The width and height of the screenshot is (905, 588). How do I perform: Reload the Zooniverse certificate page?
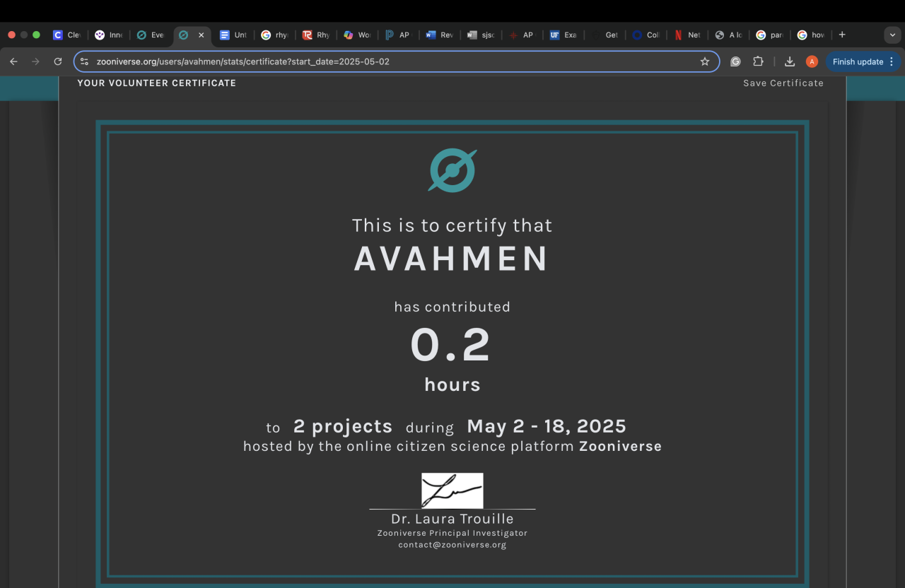(x=58, y=61)
